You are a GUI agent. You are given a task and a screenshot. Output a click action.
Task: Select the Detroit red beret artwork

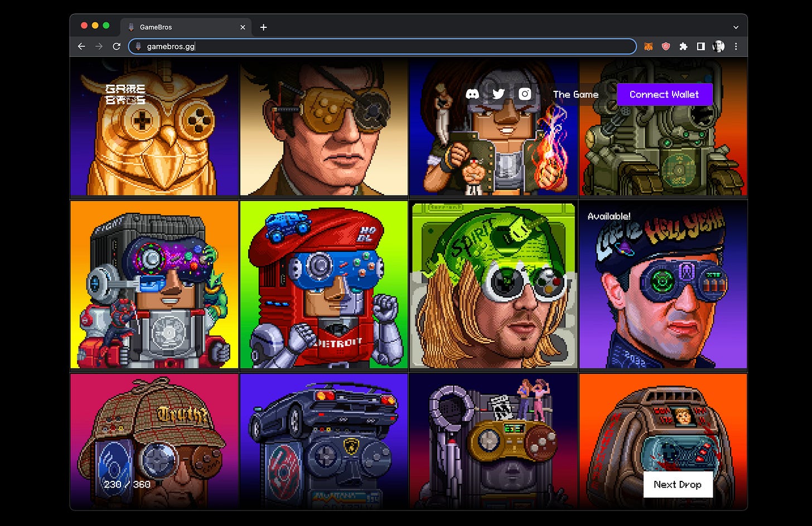324,285
